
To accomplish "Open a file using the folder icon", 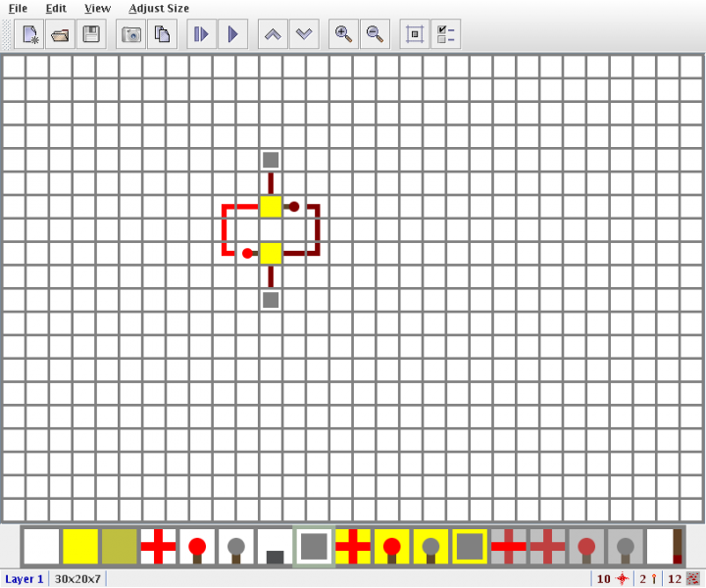I will (x=60, y=34).
